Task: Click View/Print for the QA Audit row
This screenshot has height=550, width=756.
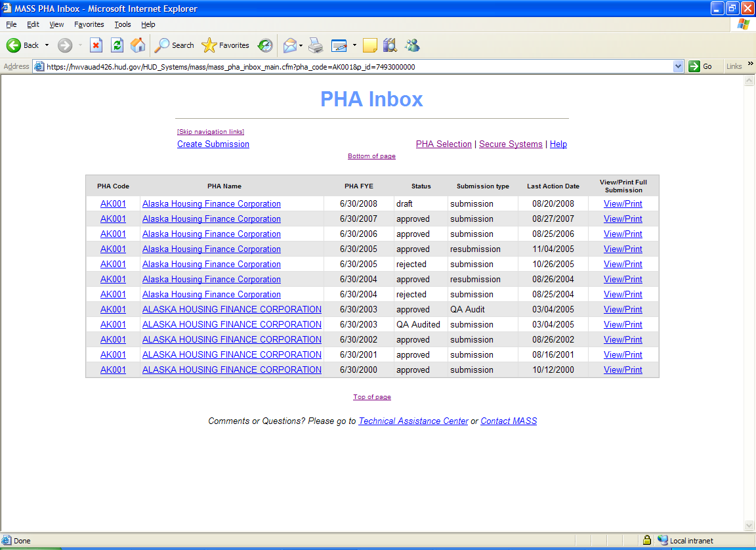Action: coord(623,310)
